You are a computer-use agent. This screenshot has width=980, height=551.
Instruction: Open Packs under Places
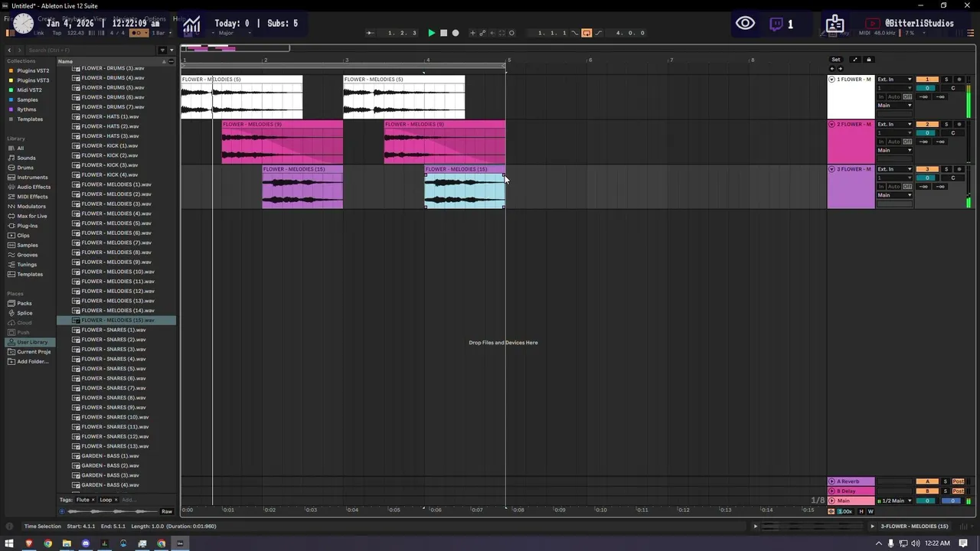24,304
